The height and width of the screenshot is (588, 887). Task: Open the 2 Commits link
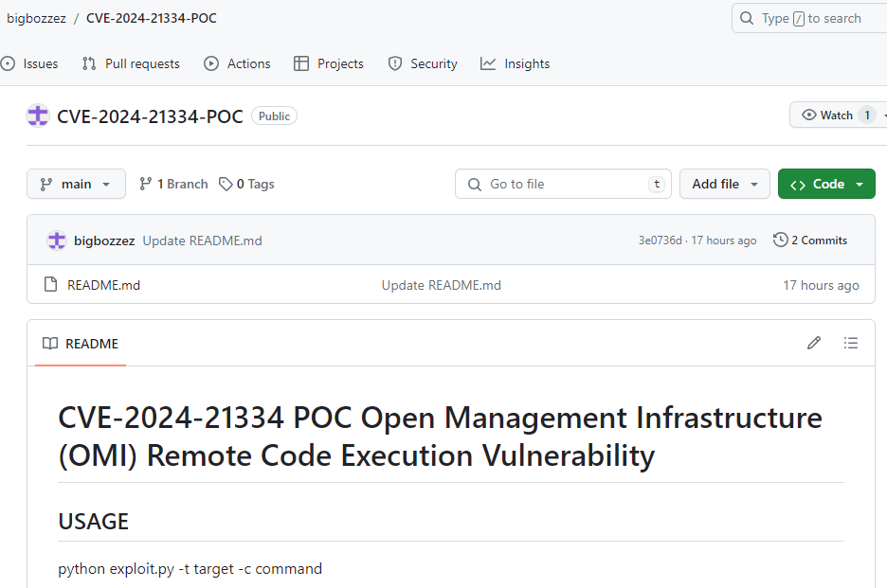coord(819,241)
